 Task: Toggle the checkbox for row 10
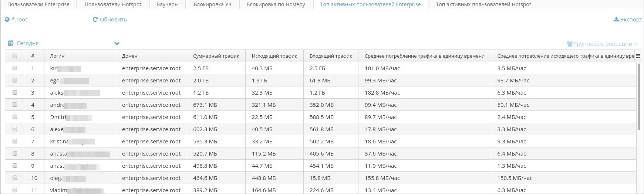point(15,178)
